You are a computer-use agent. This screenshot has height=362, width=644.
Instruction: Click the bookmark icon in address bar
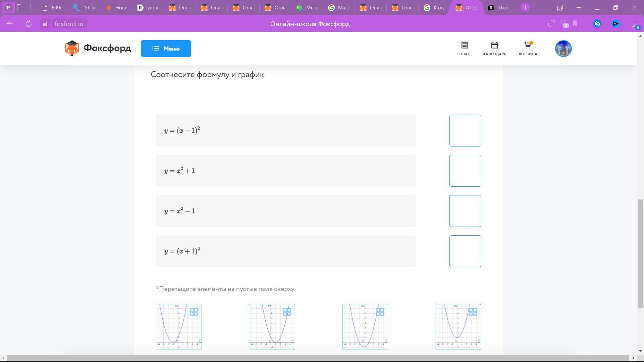[x=575, y=24]
